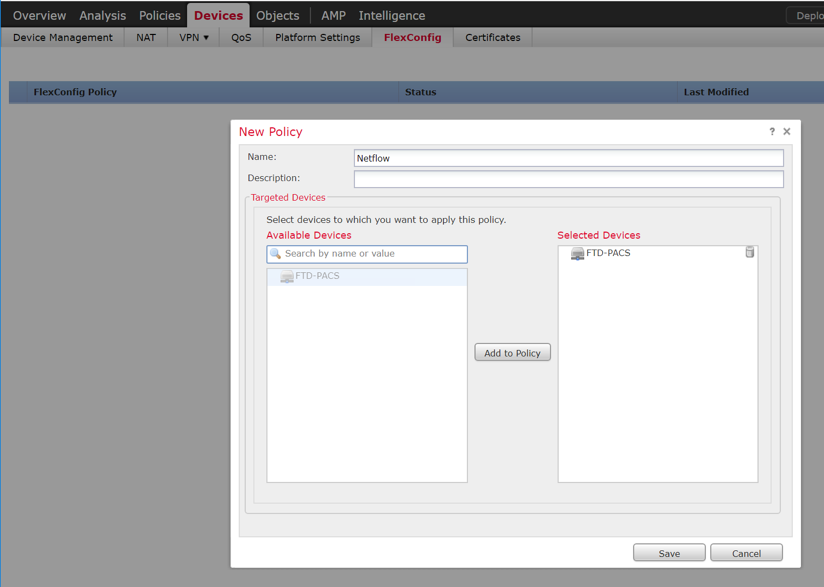
Task: Open dialog help via the question mark icon
Action: pos(771,131)
